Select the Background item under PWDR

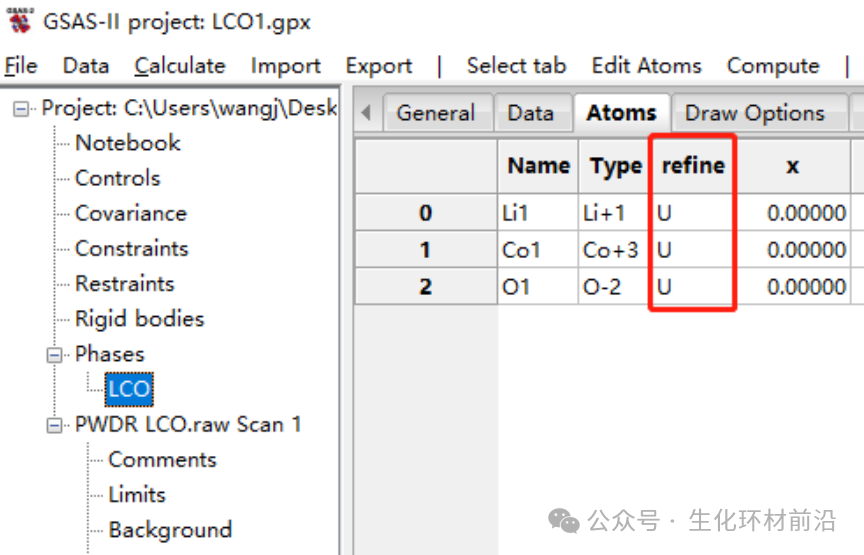coord(170,530)
